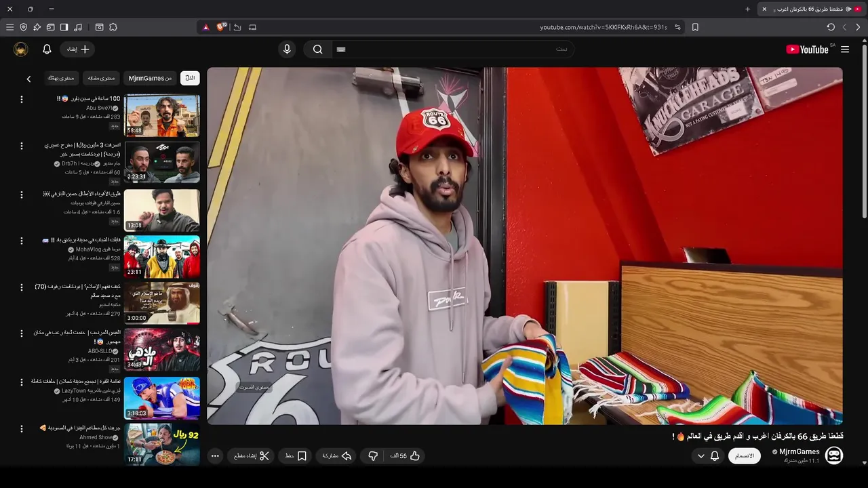Go forward with the inactive navigation arrow
This screenshot has width=868, height=488.
point(844,27)
